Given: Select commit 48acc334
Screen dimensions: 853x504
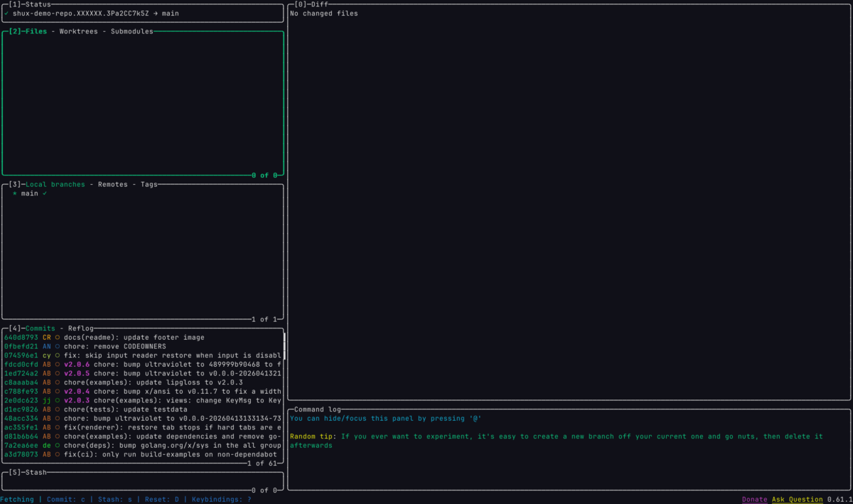Looking at the screenshot, I should pos(142,418).
